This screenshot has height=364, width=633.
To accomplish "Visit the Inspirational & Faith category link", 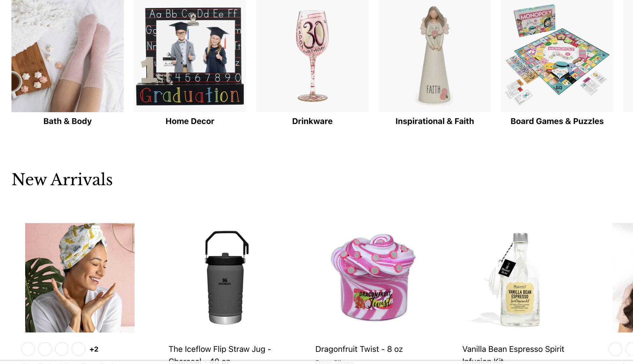I will click(435, 121).
